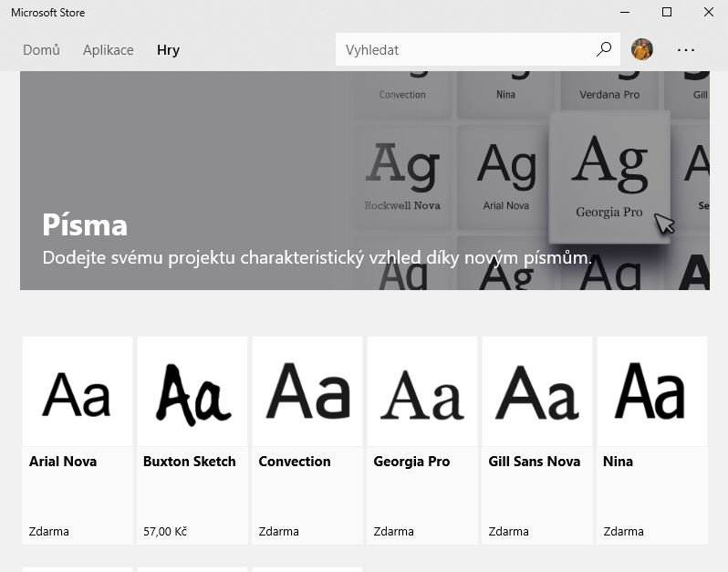Open the Písma banner heading

(85, 225)
